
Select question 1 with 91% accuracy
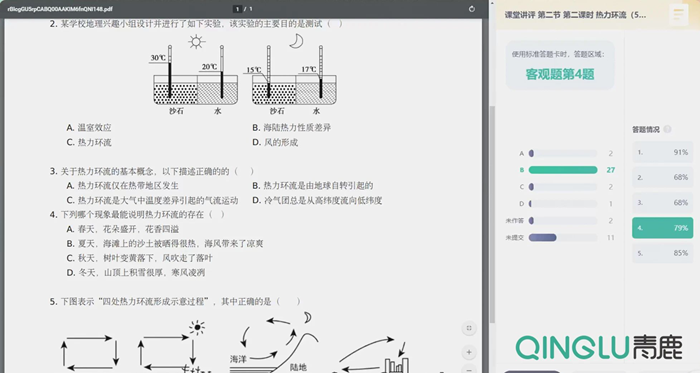(662, 152)
